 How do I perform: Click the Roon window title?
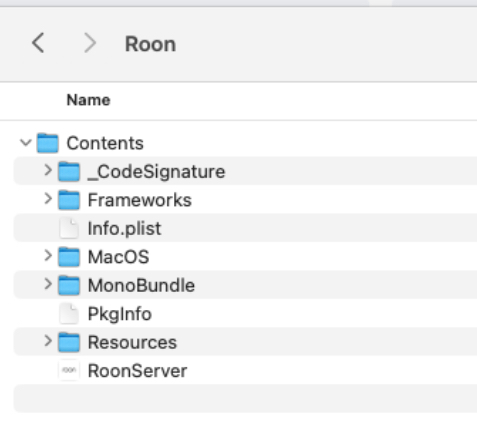pyautogui.click(x=150, y=44)
